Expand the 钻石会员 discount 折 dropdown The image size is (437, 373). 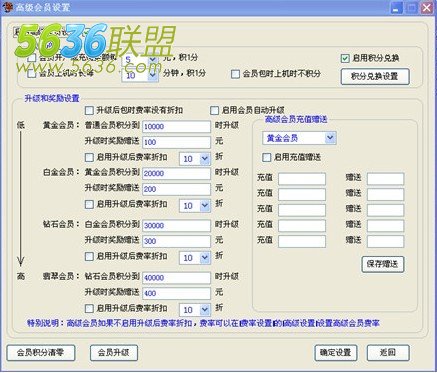coord(204,258)
